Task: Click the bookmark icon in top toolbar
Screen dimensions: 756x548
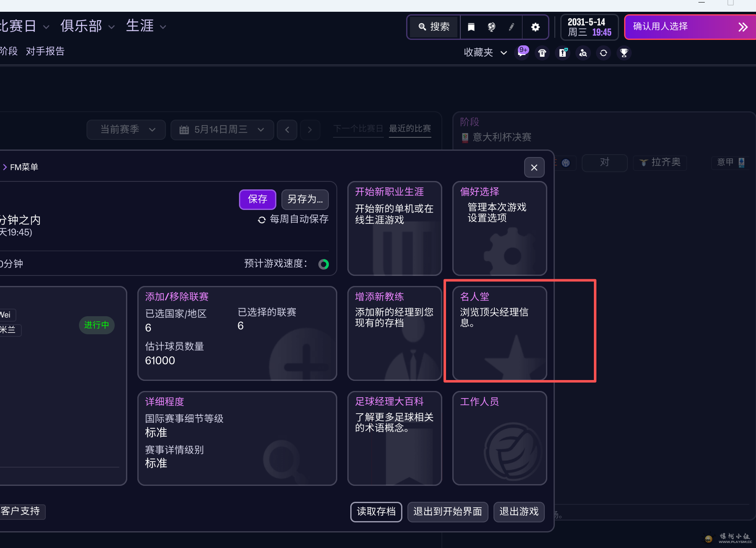Action: pos(471,27)
